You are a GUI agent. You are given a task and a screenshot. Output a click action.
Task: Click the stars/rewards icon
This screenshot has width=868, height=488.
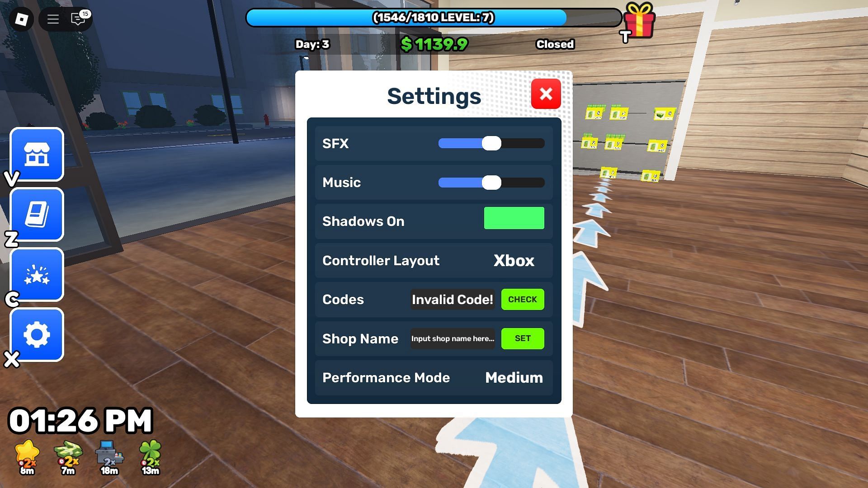(37, 275)
